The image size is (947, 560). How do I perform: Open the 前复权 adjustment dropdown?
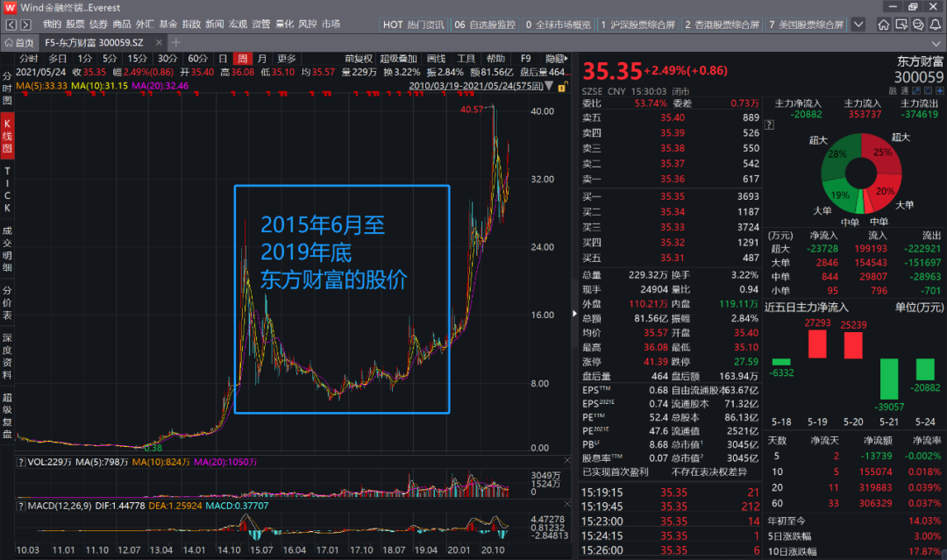359,59
